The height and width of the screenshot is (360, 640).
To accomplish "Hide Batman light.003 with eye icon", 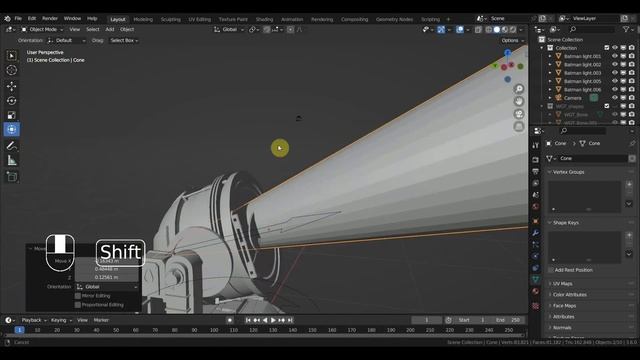I will coord(615,73).
